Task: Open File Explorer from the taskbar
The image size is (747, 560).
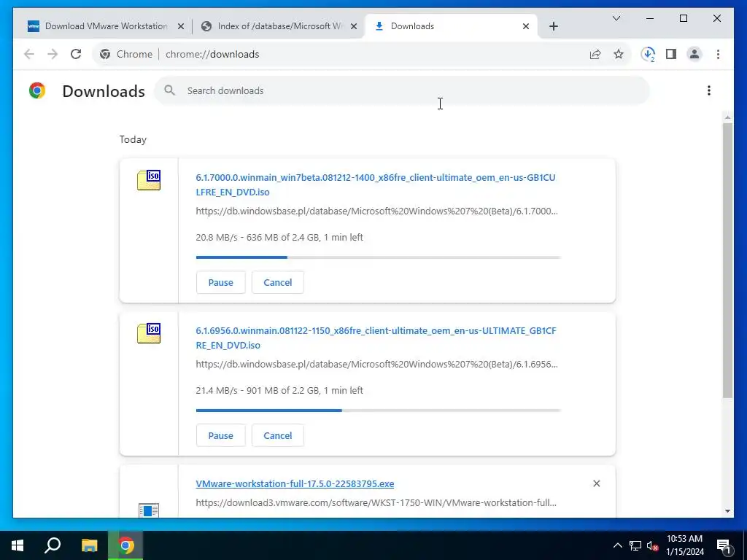Action: (89, 545)
